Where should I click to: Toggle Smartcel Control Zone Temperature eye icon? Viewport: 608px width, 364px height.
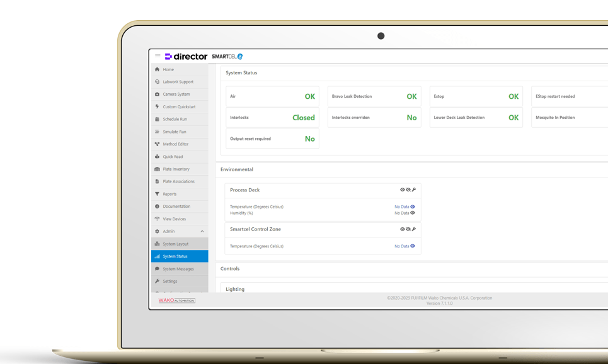[x=413, y=246]
